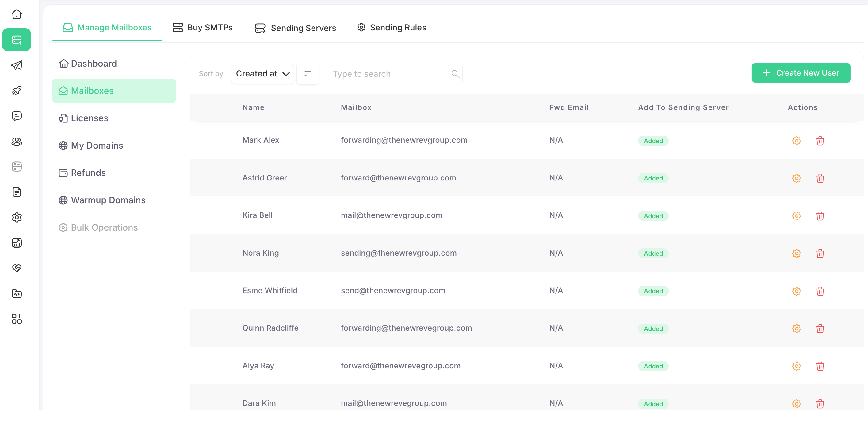The width and height of the screenshot is (868, 423).
Task: Click the team members icon in sidebar
Action: click(x=17, y=142)
